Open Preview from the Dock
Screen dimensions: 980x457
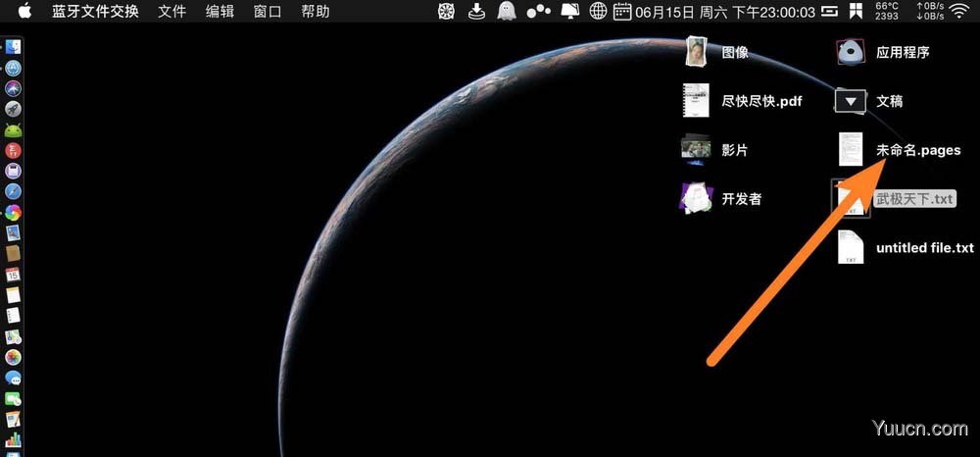tap(13, 233)
